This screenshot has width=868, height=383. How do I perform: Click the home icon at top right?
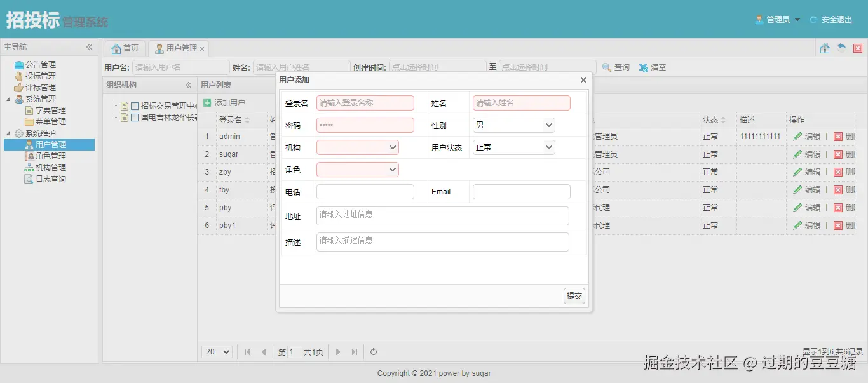[825, 48]
